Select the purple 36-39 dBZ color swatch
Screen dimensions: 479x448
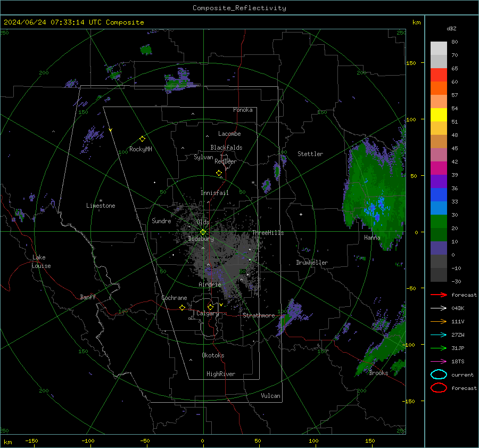point(439,182)
